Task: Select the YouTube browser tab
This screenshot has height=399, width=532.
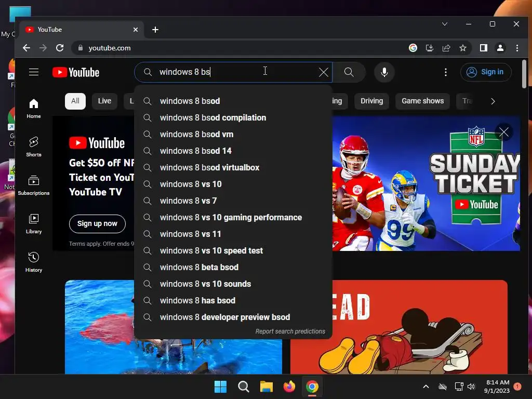Action: pos(82,30)
